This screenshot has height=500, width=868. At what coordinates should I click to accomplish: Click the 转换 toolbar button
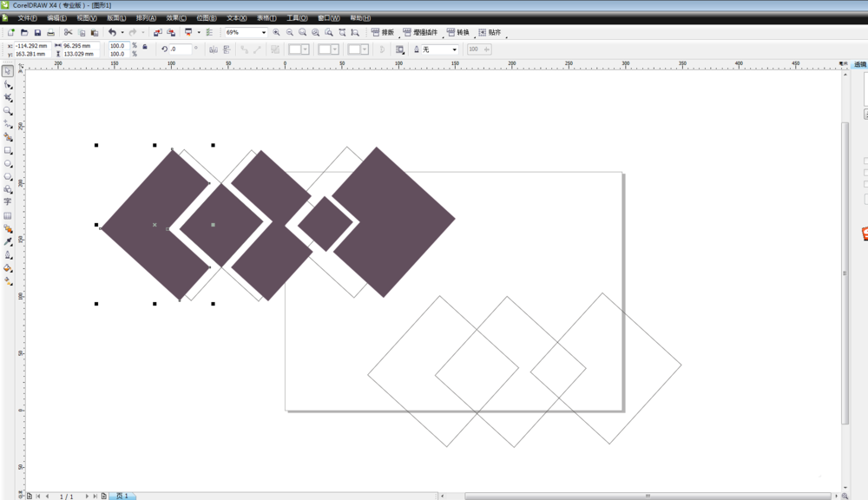[x=457, y=33]
